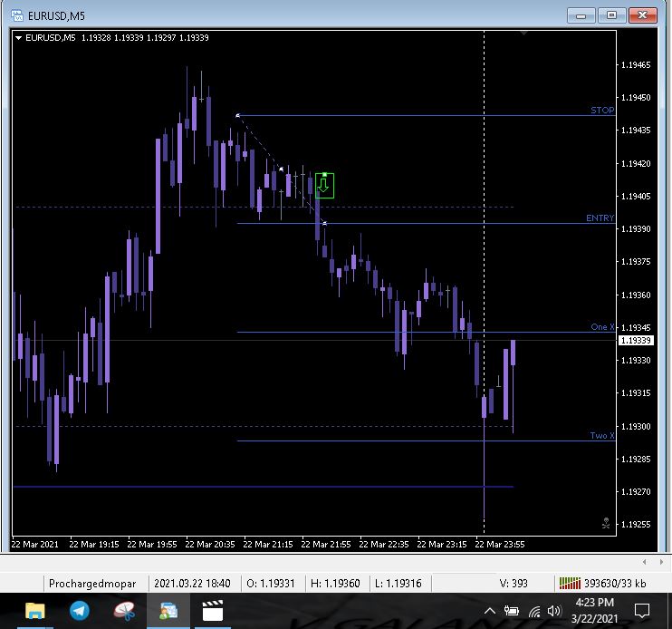Open the Snipping Tool taskbar icon
672x629 pixels.
[x=125, y=611]
